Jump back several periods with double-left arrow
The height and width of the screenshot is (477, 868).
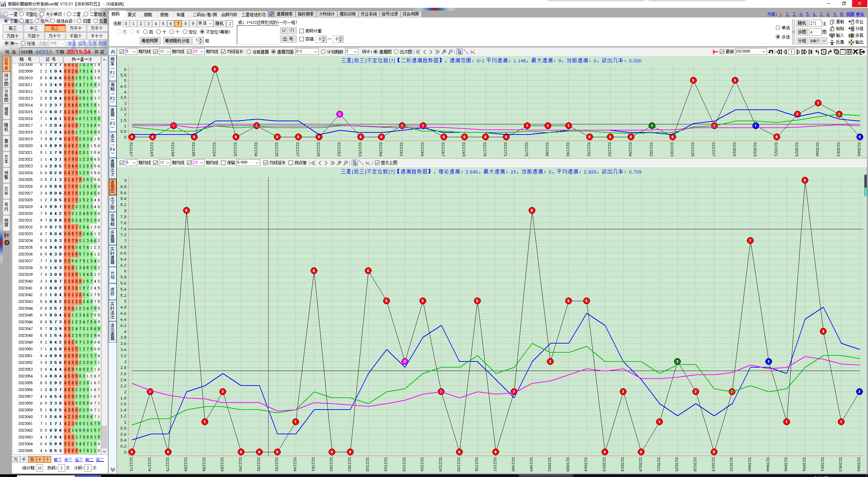(x=779, y=52)
